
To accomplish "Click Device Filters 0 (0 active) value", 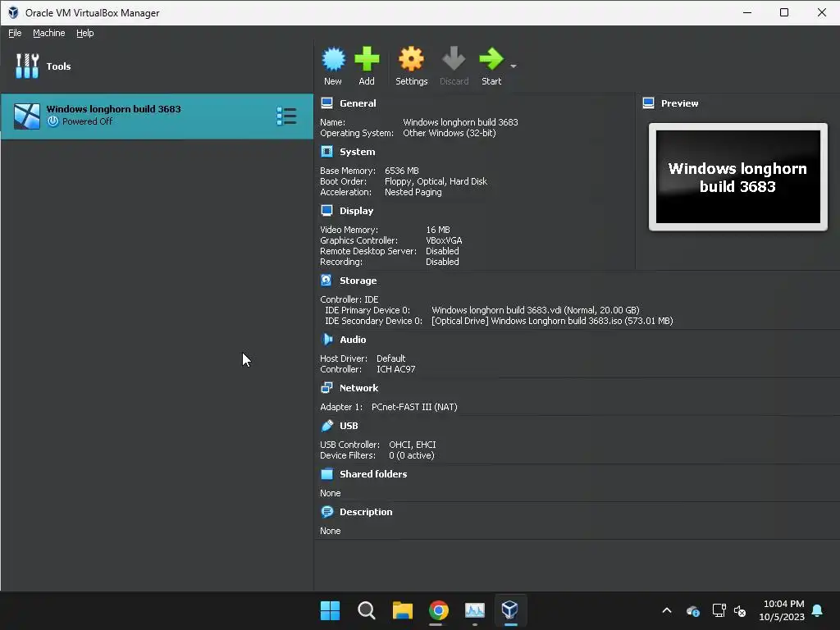I will click(412, 455).
